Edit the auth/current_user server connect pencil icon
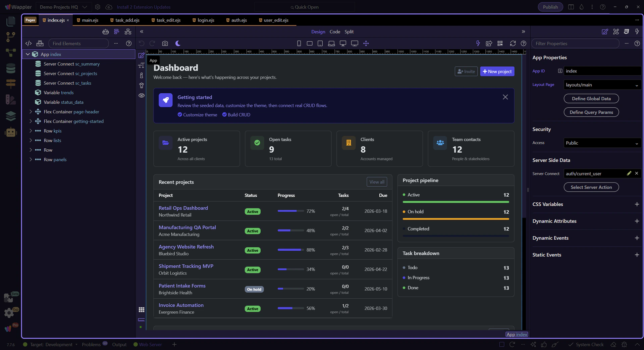The width and height of the screenshot is (644, 350). pyautogui.click(x=629, y=173)
